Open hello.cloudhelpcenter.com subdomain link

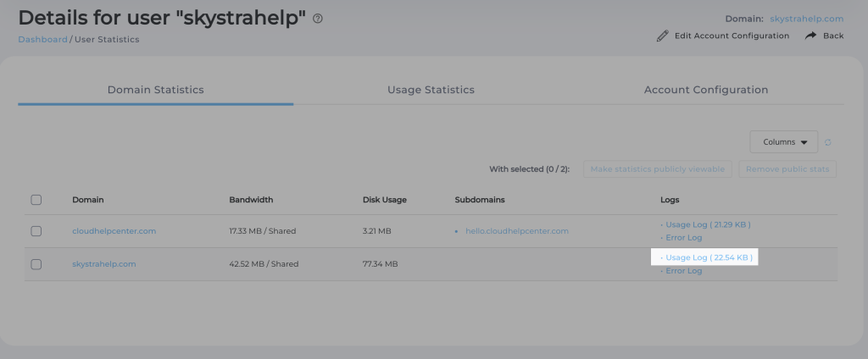[x=516, y=231]
